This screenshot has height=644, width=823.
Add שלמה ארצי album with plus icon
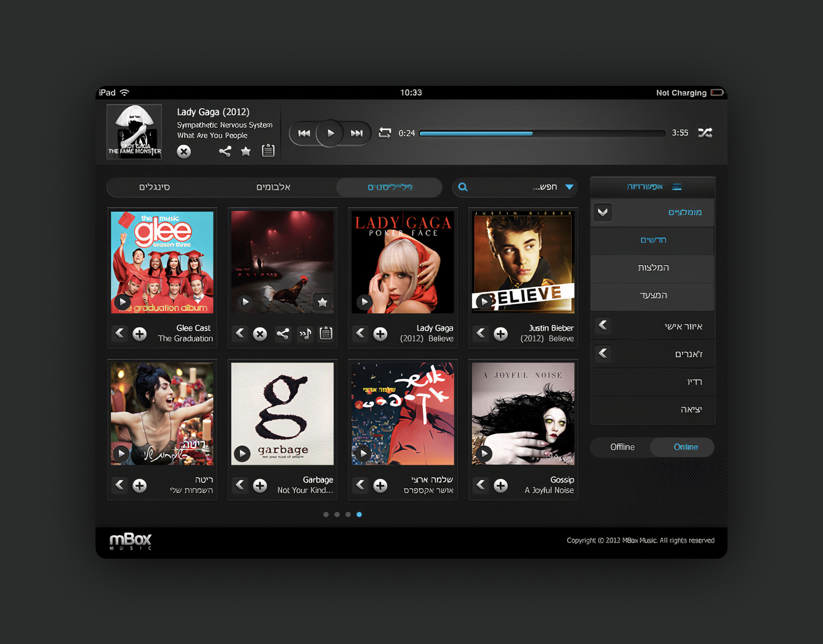pos(380,486)
